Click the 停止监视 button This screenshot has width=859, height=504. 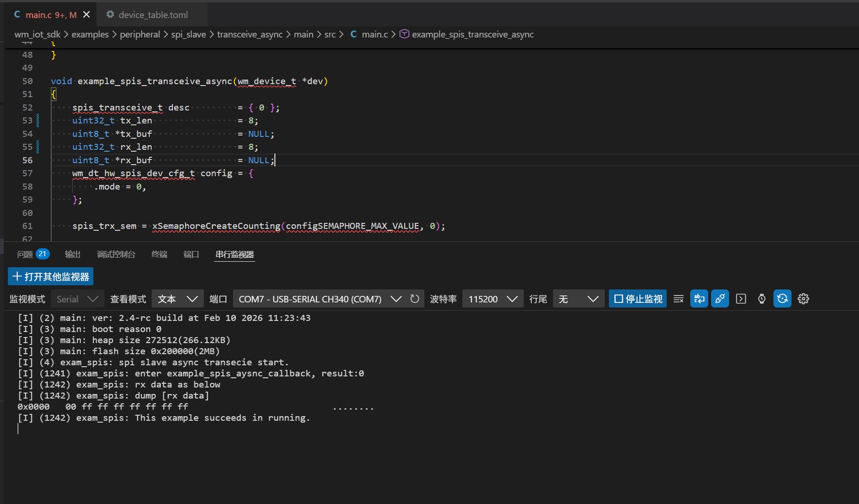[x=638, y=299]
